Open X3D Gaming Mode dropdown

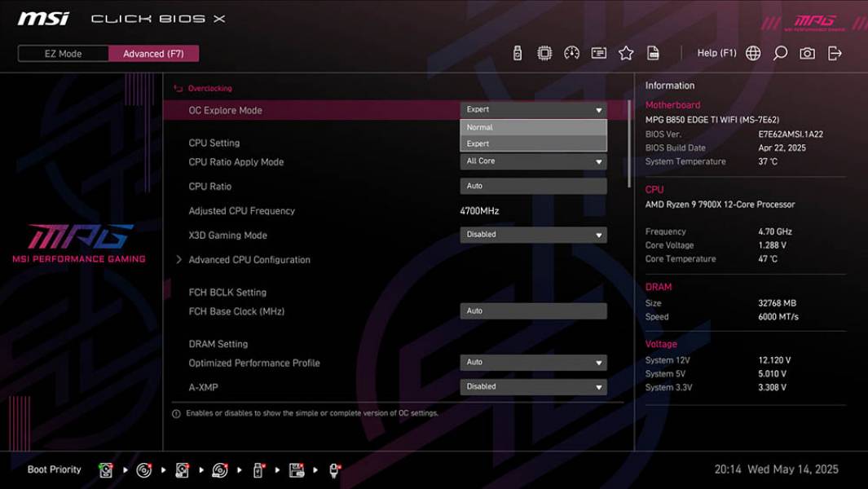click(x=533, y=235)
